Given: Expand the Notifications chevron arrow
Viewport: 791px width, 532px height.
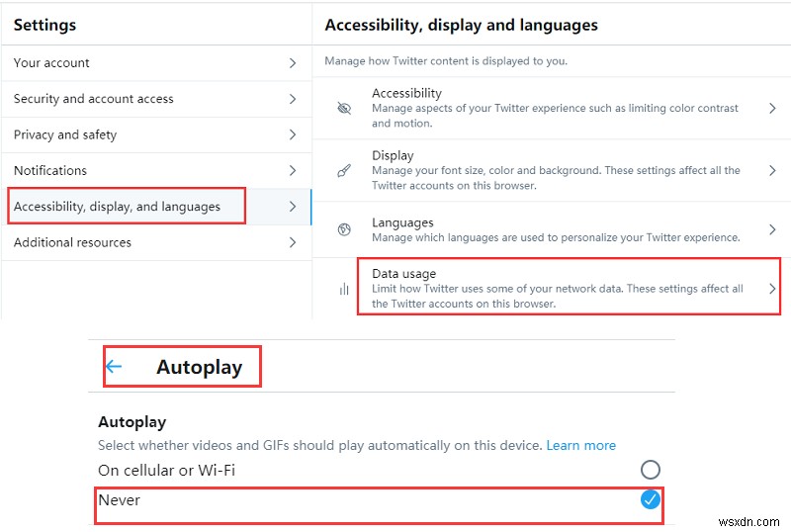Looking at the screenshot, I should 293,171.
